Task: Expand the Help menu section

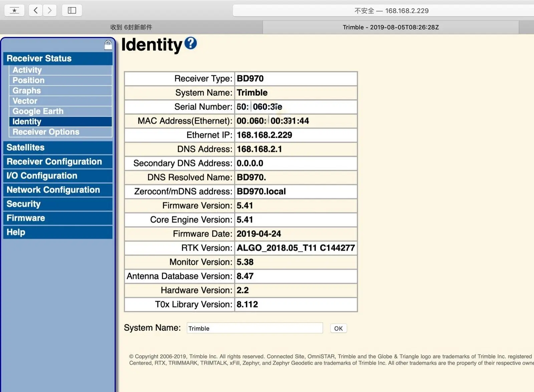Action: tap(58, 232)
